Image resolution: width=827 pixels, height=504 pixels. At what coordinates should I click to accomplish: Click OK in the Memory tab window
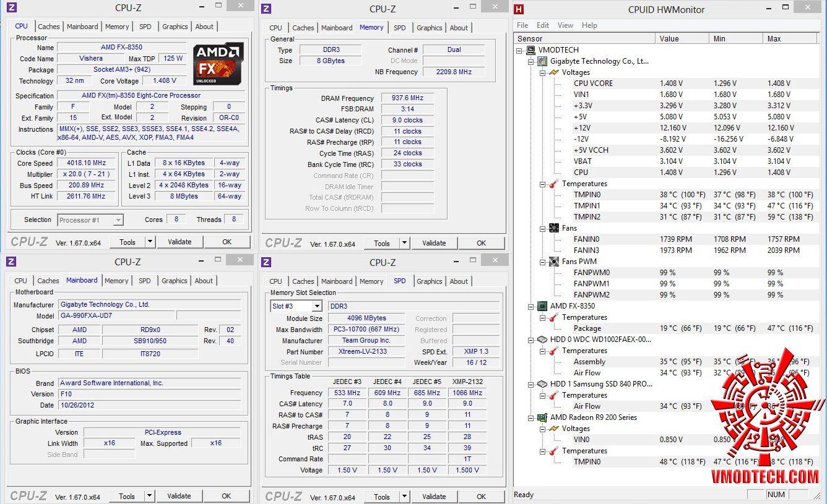482,243
